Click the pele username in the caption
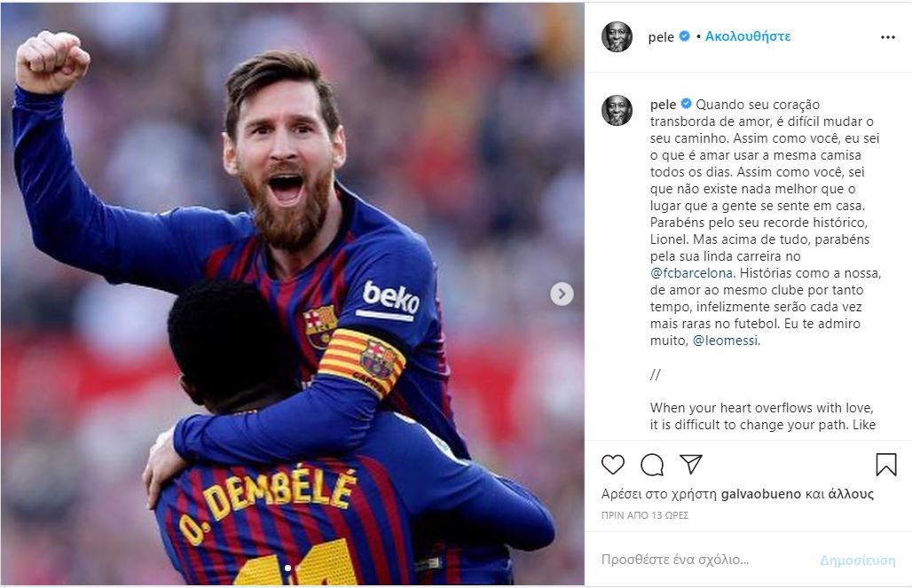Screen dimensions: 912x588 (664, 105)
